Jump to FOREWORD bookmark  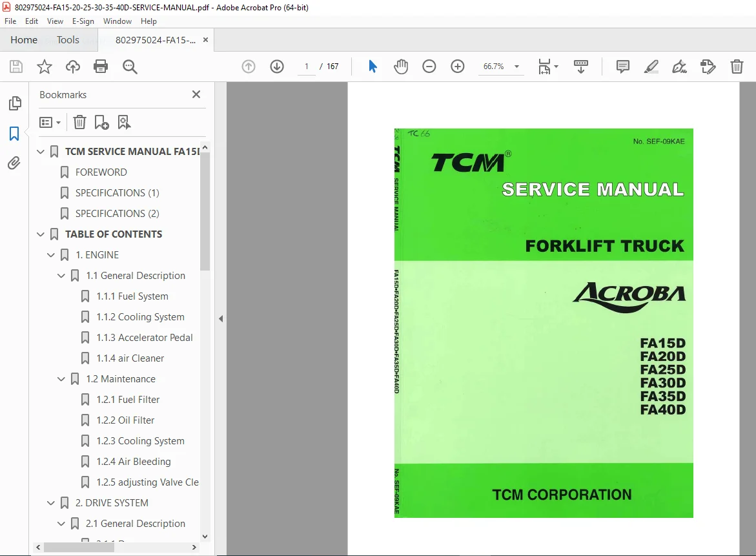[x=101, y=172]
